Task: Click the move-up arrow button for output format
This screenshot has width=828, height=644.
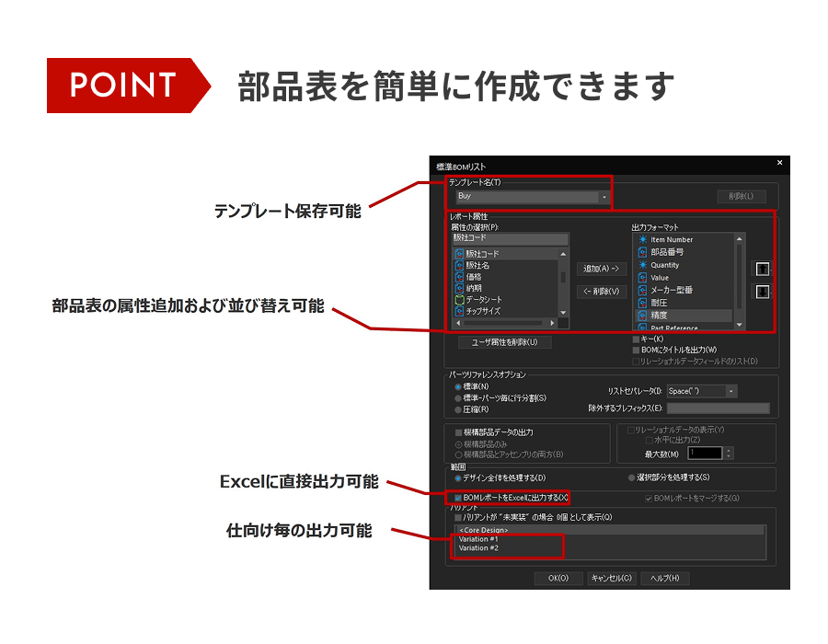Action: [x=762, y=269]
